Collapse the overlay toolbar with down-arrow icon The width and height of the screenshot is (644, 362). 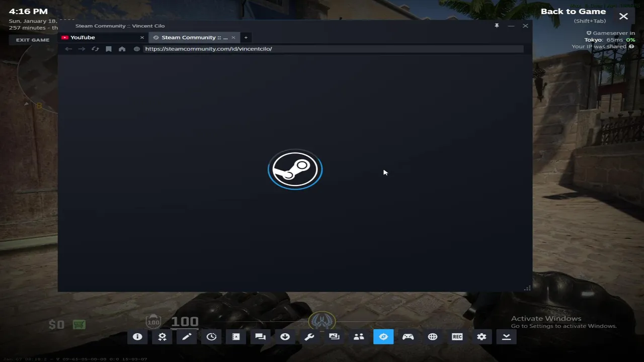click(506, 337)
